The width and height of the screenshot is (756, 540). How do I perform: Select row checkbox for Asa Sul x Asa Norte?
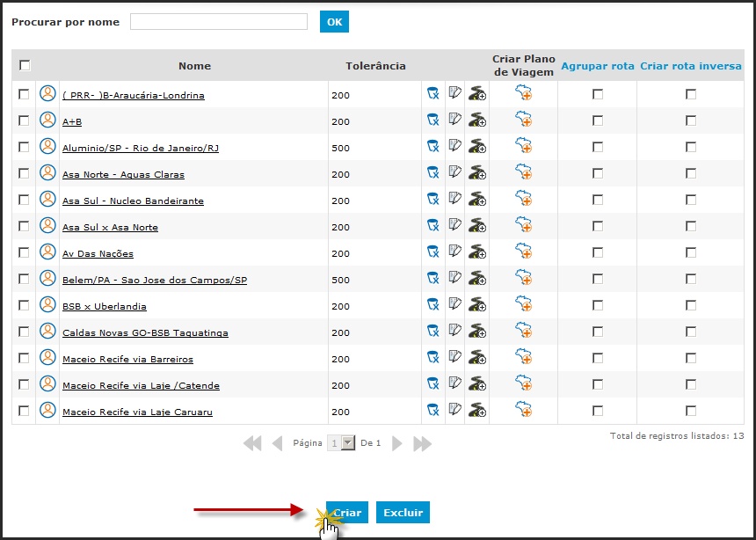click(24, 226)
